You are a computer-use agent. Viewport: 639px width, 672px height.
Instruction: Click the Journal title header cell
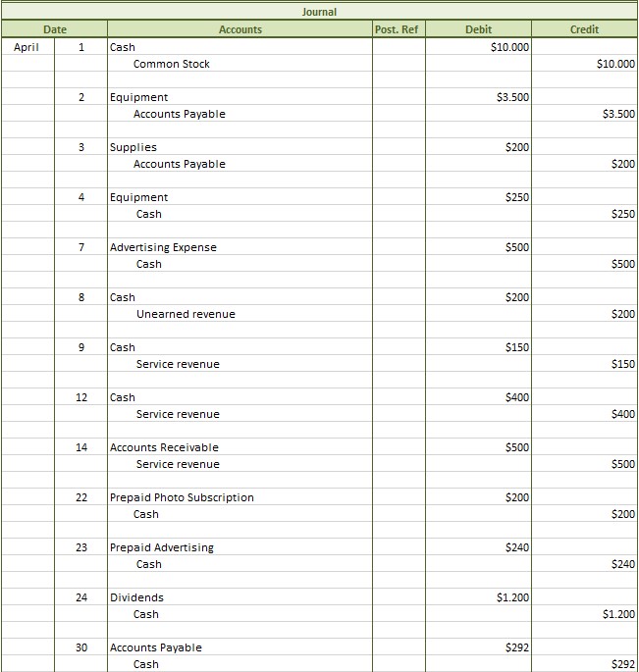(x=319, y=12)
